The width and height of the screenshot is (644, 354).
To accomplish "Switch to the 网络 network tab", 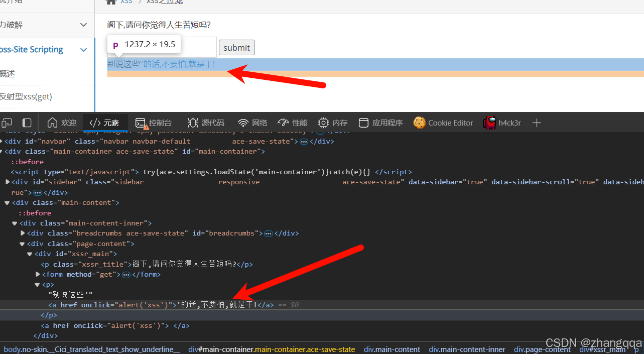I will coord(252,123).
